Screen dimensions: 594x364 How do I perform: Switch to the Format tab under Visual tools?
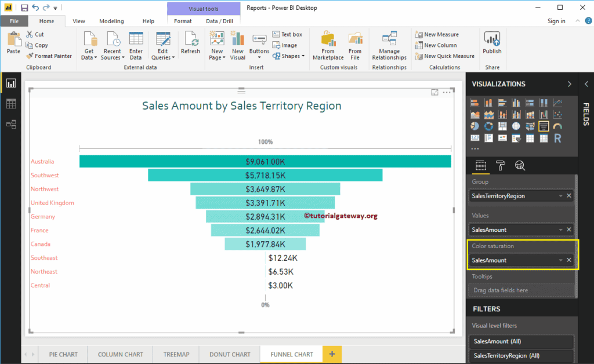(x=183, y=20)
